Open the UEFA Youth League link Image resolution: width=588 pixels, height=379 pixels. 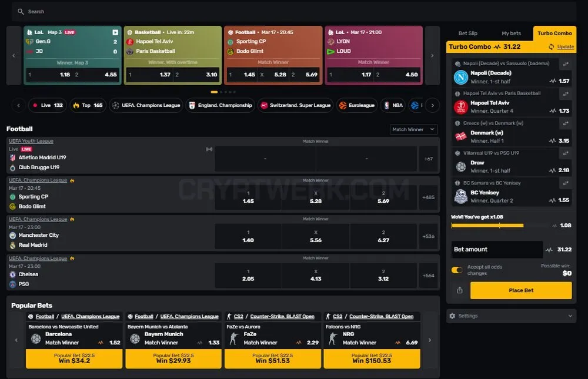click(x=31, y=142)
